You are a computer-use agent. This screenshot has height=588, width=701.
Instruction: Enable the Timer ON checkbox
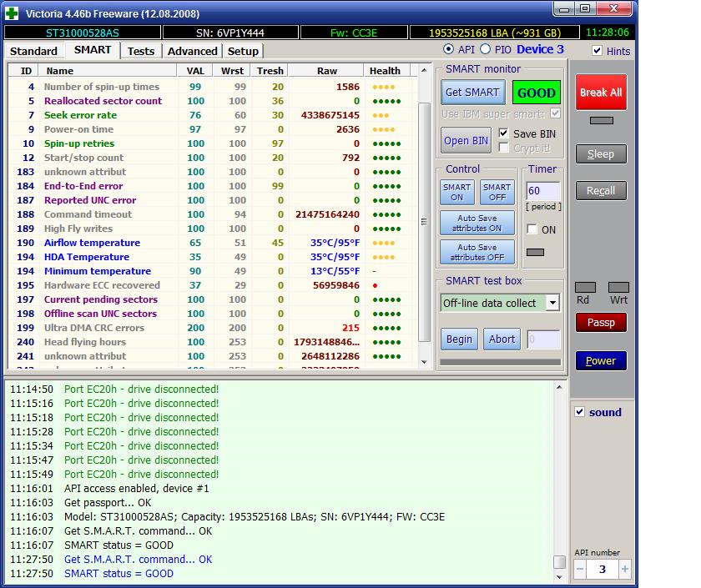click(x=532, y=229)
